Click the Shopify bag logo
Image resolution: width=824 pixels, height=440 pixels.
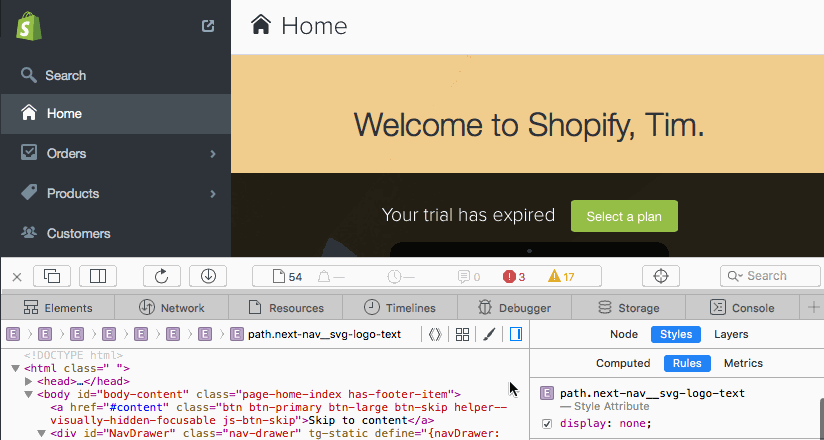pyautogui.click(x=29, y=26)
